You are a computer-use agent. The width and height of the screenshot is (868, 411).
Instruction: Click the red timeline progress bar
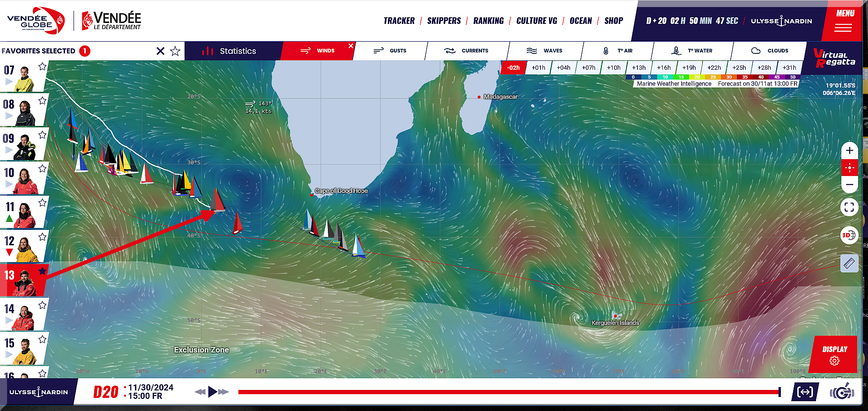(508, 392)
